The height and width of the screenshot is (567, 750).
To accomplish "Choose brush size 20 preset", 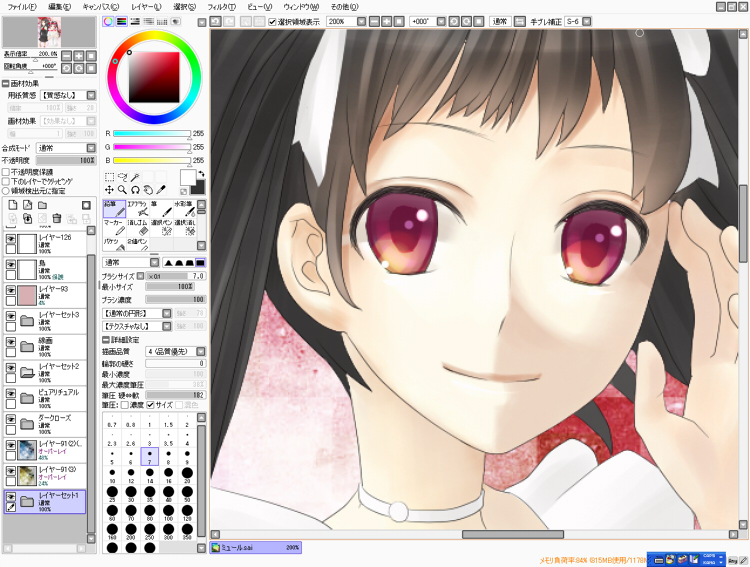I will [187, 474].
